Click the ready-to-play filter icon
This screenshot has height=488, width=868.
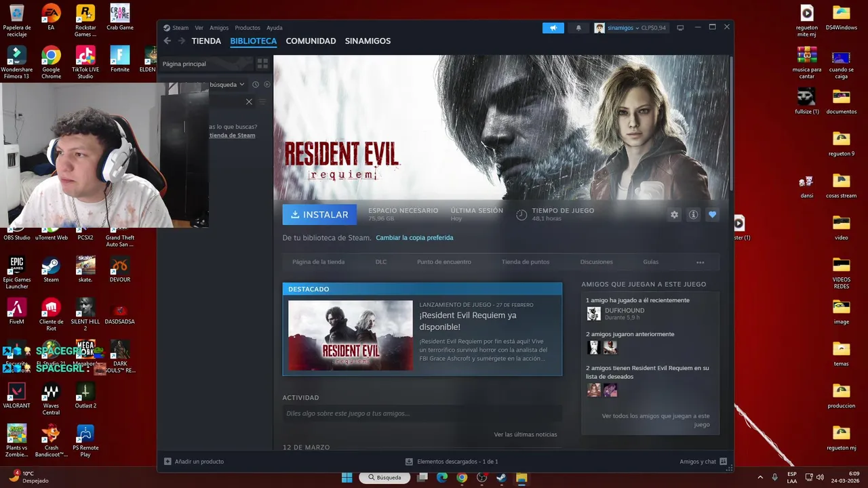[x=267, y=85]
